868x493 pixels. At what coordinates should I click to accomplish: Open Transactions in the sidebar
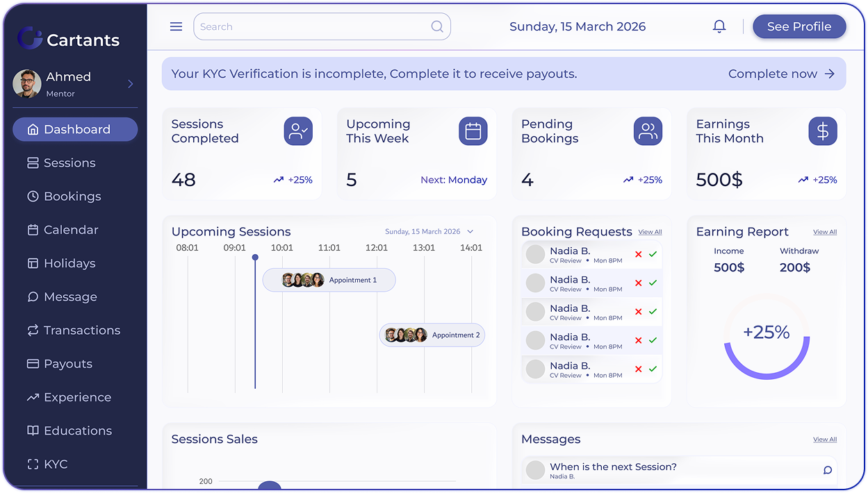coord(75,330)
